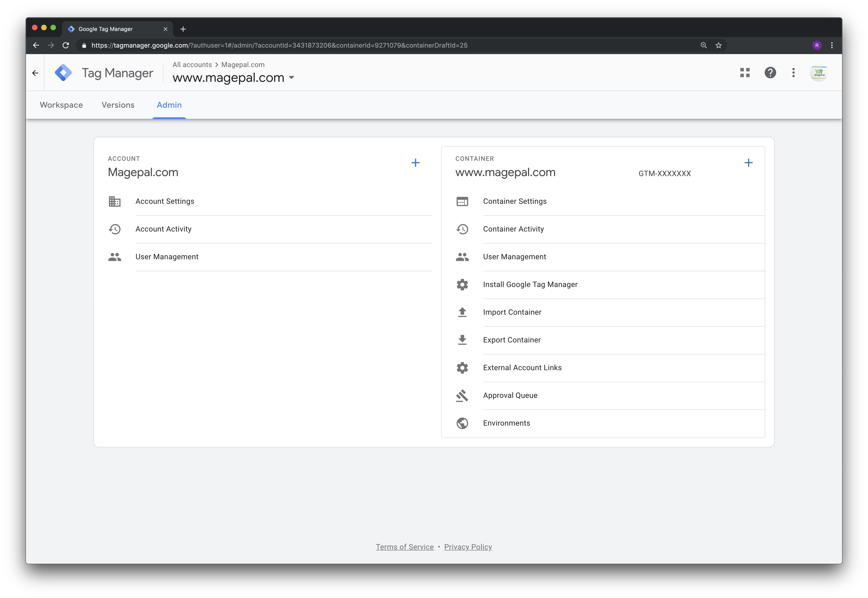Click the browser address bar URL
Screen dimensions: 868x598
click(279, 45)
